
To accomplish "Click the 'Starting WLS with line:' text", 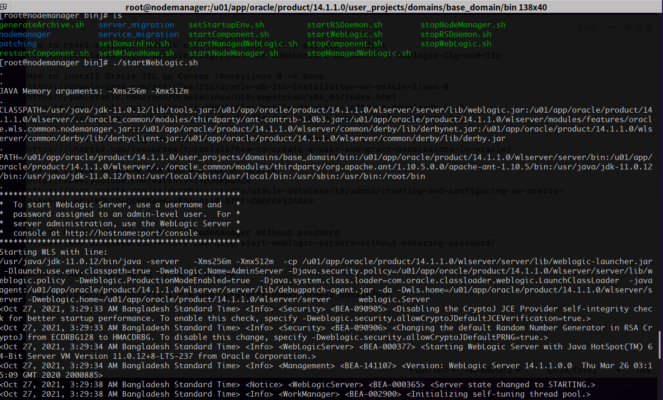I will click(54, 252).
